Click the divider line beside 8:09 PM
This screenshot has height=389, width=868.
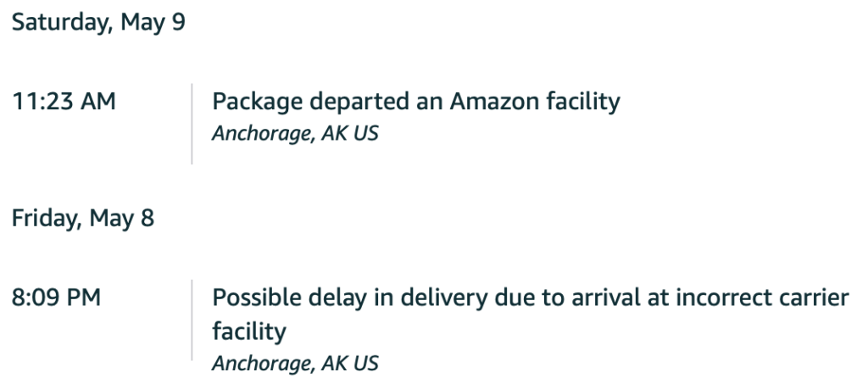tap(192, 320)
